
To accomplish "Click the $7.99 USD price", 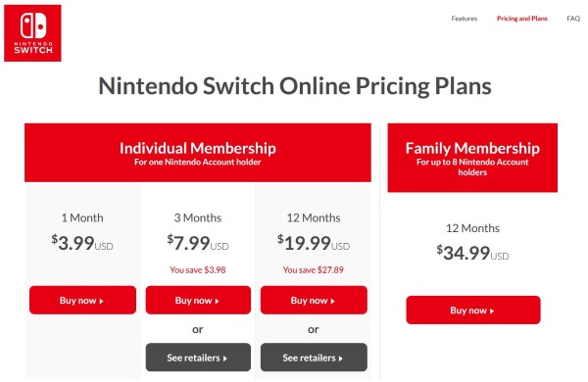I will (x=198, y=243).
